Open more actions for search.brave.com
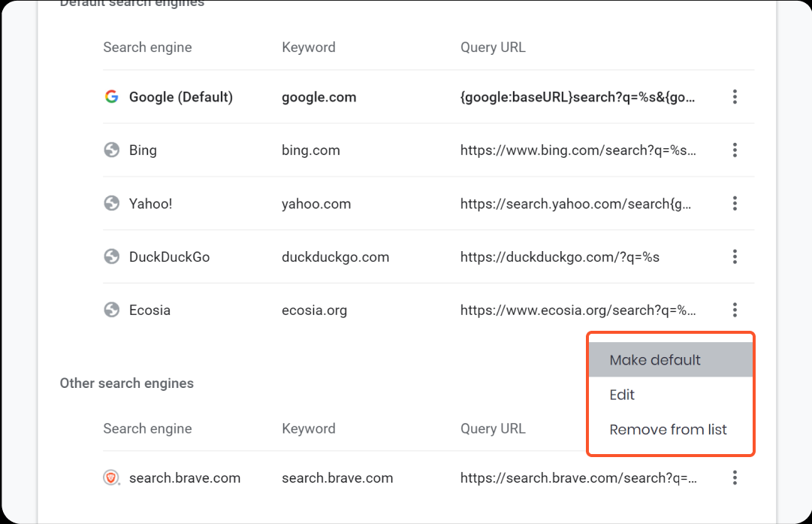The image size is (812, 524). coord(735,478)
